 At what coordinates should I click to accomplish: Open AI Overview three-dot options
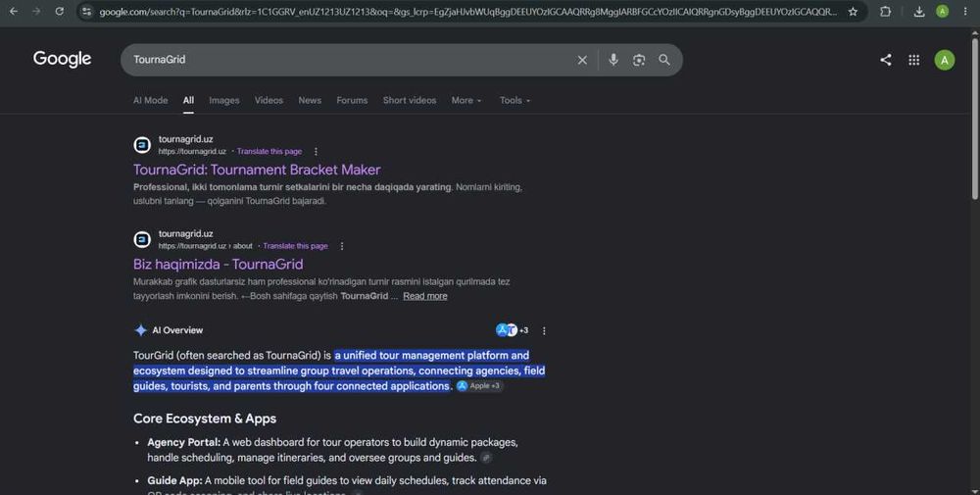pyautogui.click(x=544, y=330)
